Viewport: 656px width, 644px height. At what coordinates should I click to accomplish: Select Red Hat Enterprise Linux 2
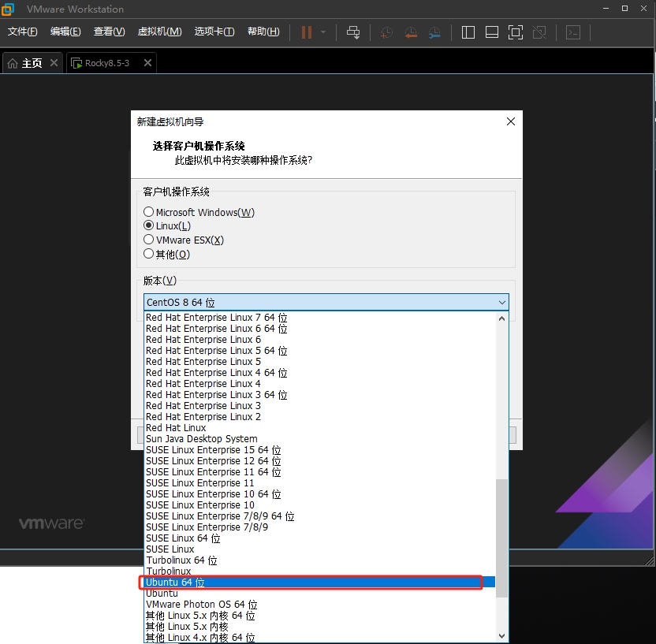319,416
